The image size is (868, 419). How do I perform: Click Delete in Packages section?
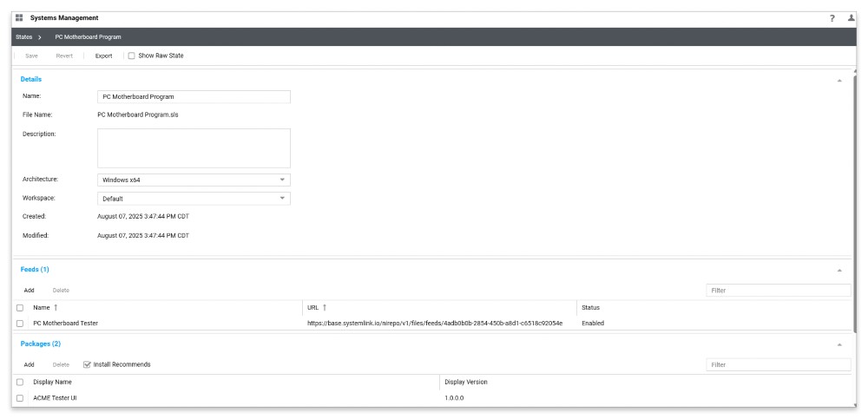click(61, 364)
